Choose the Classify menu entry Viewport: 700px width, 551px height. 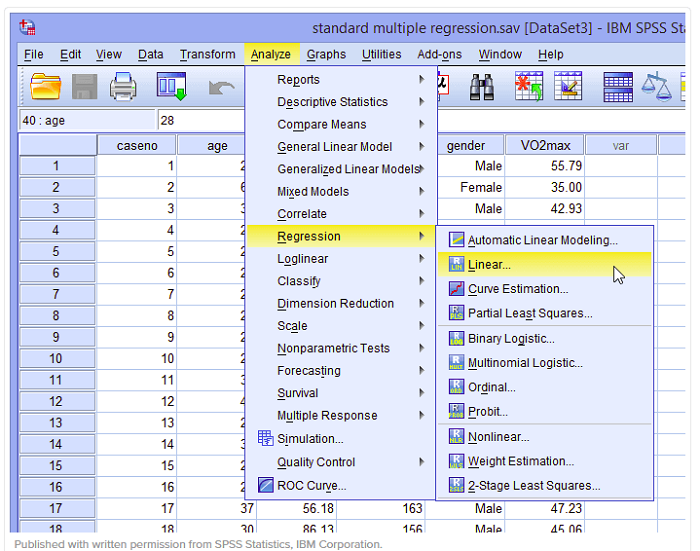coord(341,281)
